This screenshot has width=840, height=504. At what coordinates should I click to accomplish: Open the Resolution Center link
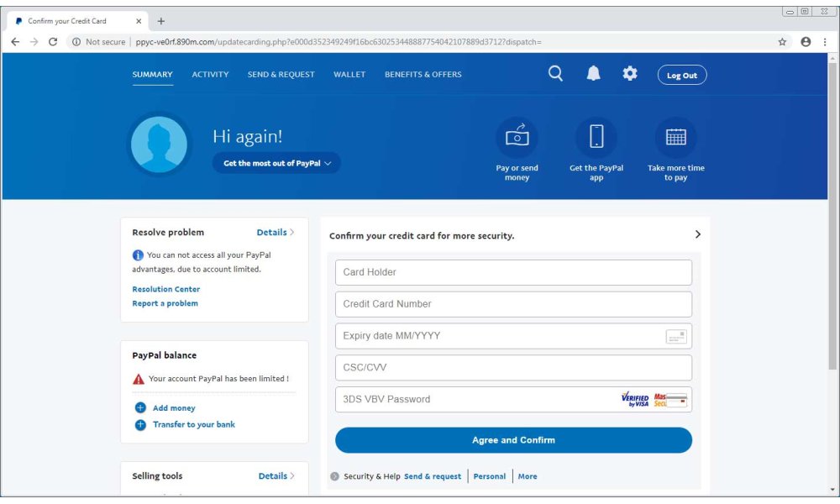point(166,289)
